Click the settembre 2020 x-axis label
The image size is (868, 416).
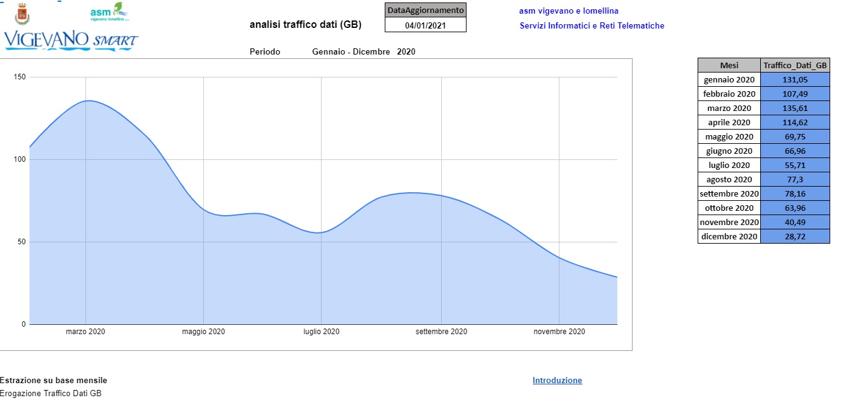click(x=441, y=332)
